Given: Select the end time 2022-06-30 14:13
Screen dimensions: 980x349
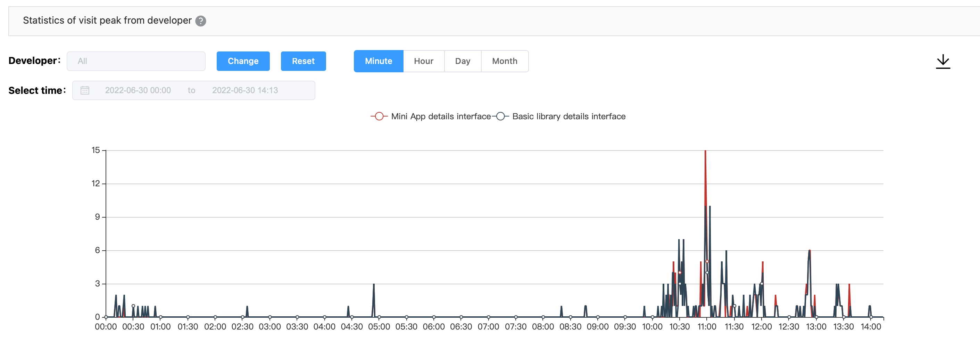Looking at the screenshot, I should point(245,90).
